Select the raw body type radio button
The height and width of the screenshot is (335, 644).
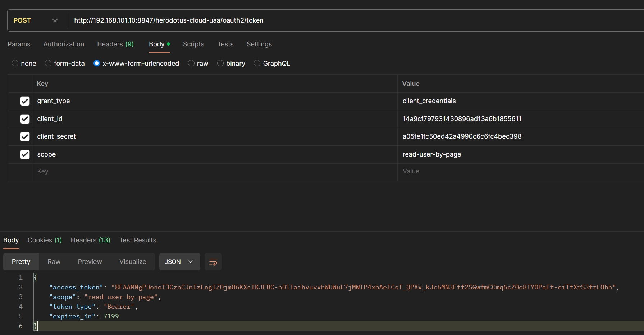point(191,64)
